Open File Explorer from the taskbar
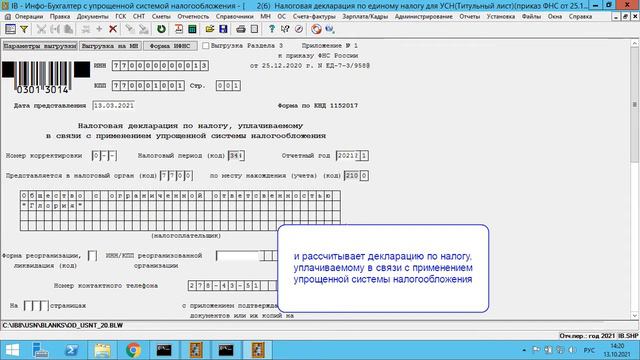This screenshot has width=640, height=360. [x=102, y=350]
